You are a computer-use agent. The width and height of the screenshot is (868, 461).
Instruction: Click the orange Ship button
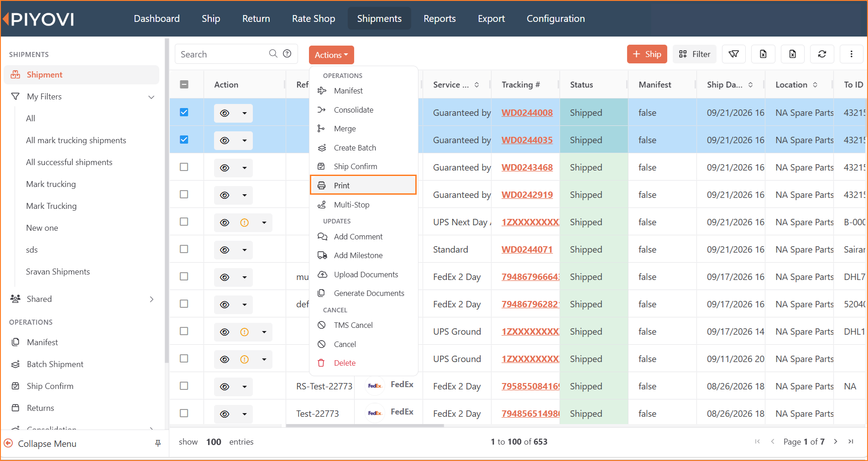coord(647,54)
